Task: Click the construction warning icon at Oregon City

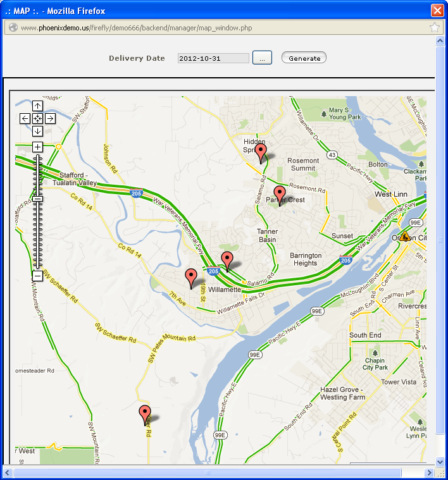Action: (x=405, y=237)
